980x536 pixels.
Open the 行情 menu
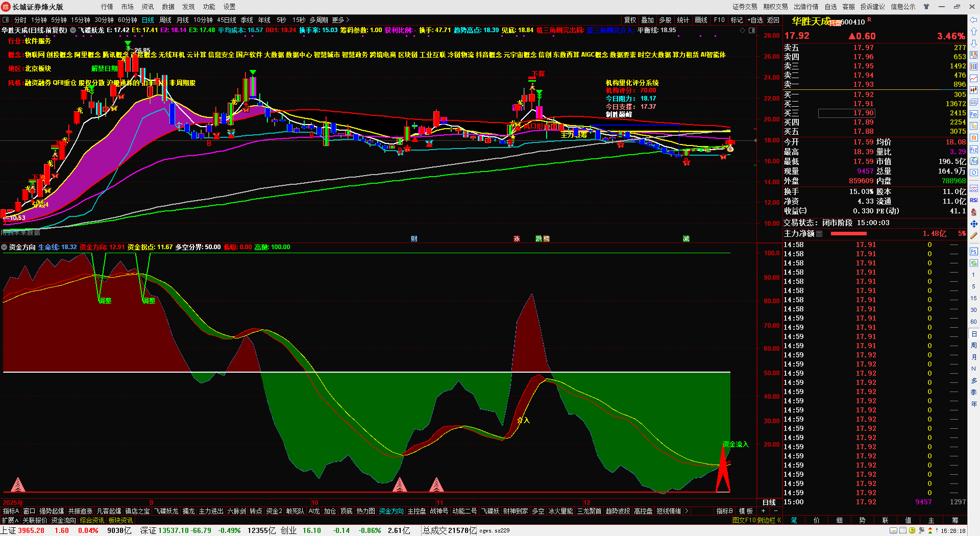coord(107,7)
